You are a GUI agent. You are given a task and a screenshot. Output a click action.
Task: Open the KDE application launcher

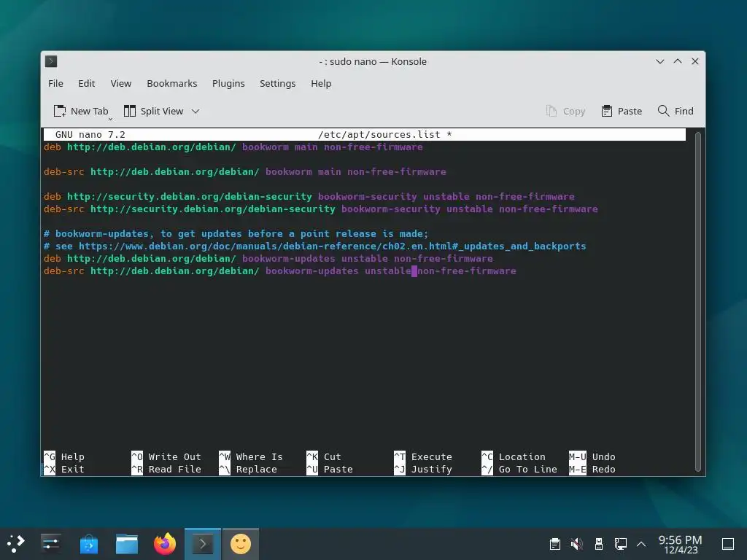(x=16, y=544)
